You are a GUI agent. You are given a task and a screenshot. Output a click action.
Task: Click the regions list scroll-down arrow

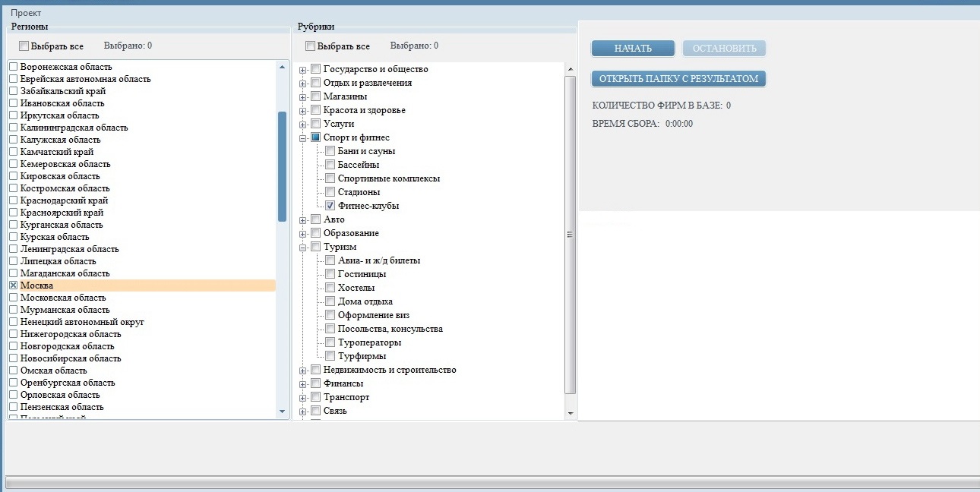283,412
